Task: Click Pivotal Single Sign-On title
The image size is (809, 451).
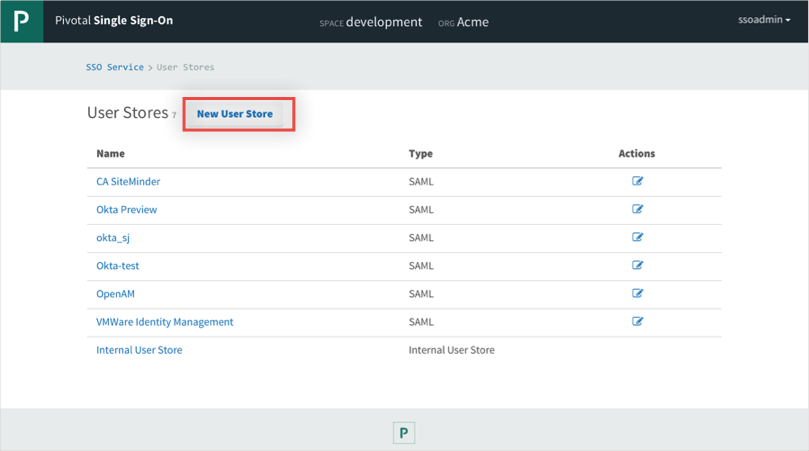Action: point(114,21)
